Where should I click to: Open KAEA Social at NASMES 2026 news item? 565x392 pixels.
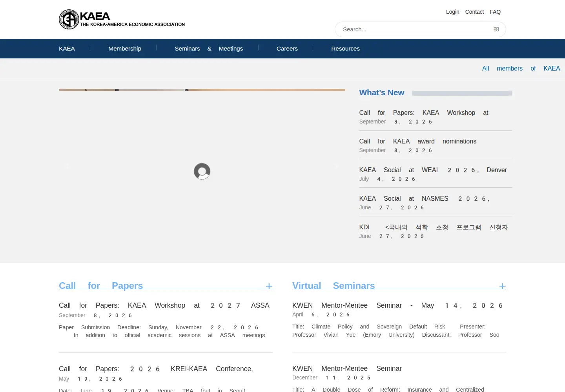[x=425, y=199]
